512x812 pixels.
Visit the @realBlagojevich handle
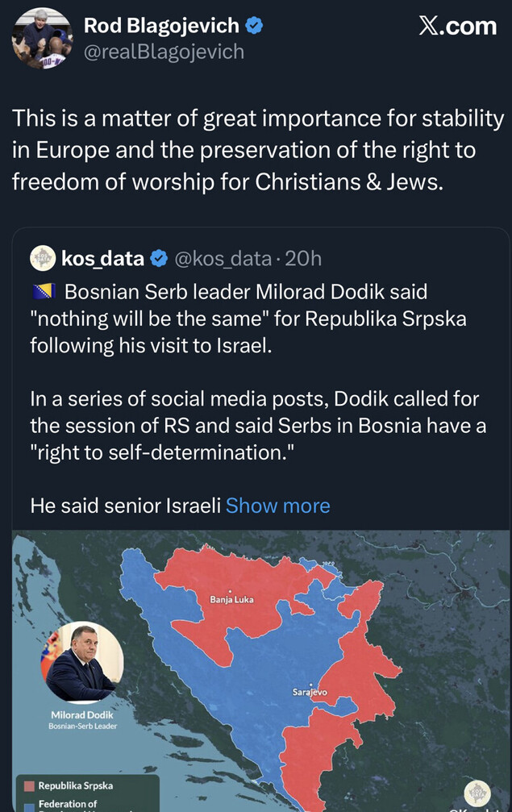click(x=164, y=52)
